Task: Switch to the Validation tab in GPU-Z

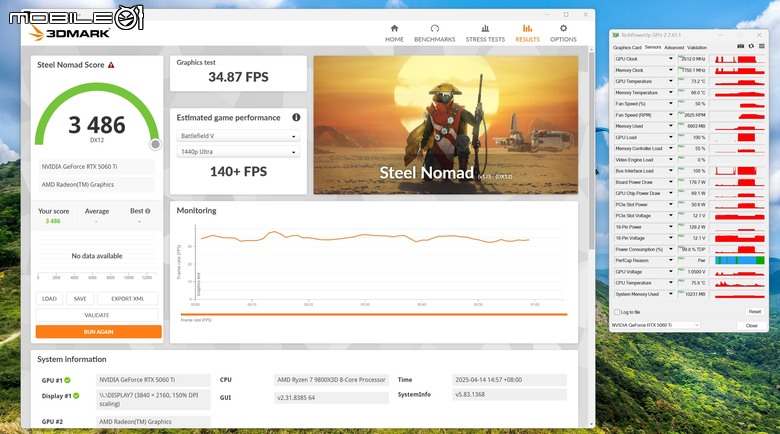Action: click(697, 48)
